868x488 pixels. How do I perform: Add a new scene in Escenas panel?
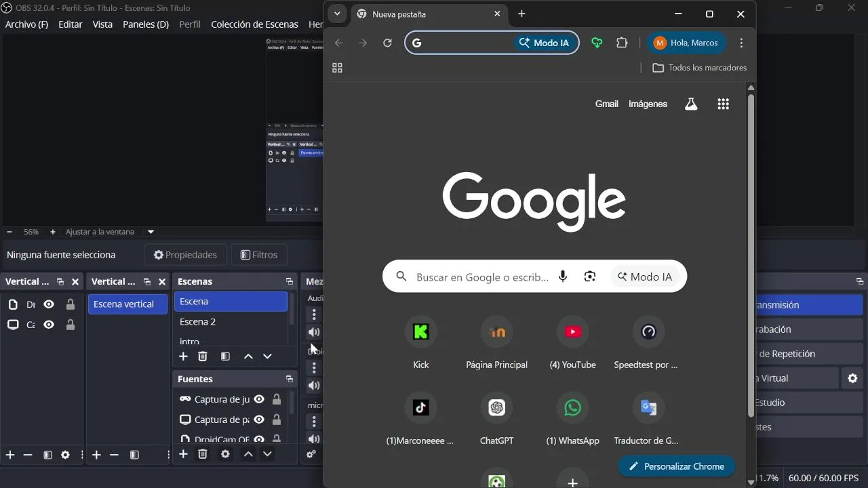tap(183, 357)
